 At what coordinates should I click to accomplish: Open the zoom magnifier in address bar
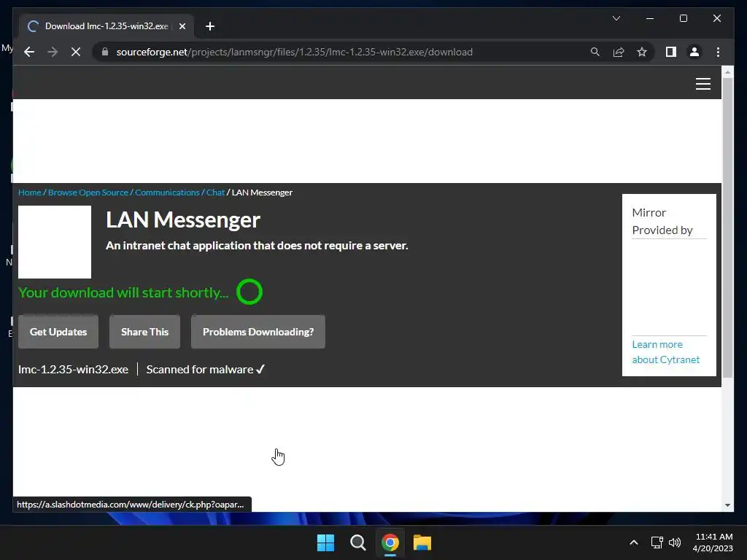(595, 52)
